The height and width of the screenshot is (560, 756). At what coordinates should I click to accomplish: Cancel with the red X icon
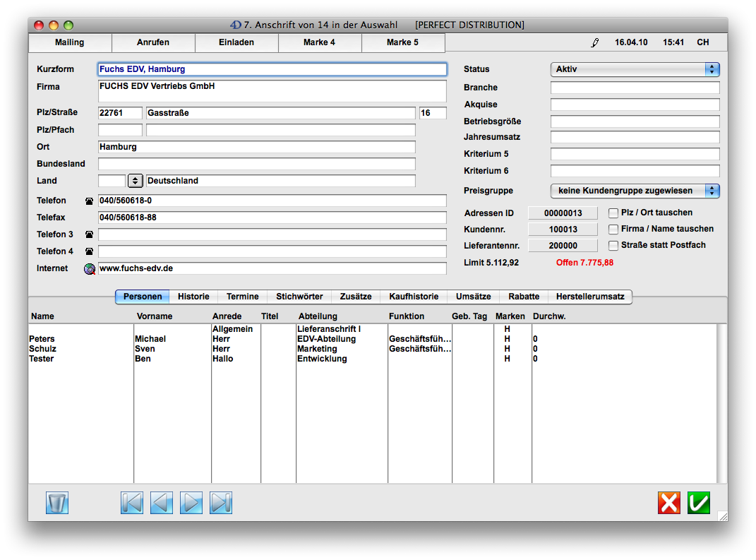pos(669,503)
